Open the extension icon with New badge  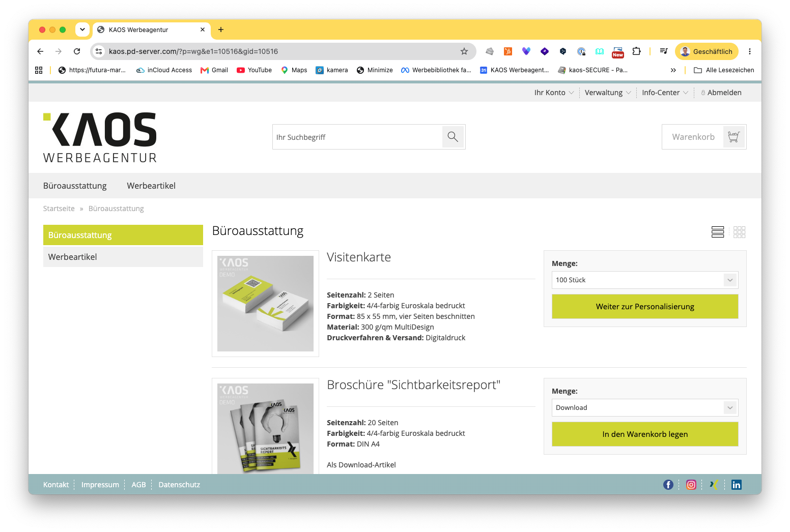(x=618, y=52)
